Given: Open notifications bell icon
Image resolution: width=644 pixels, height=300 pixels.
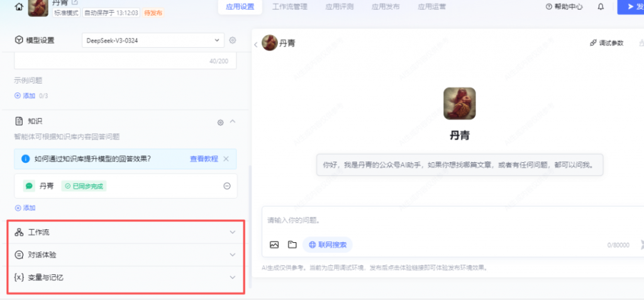Looking at the screenshot, I should 601,7.
